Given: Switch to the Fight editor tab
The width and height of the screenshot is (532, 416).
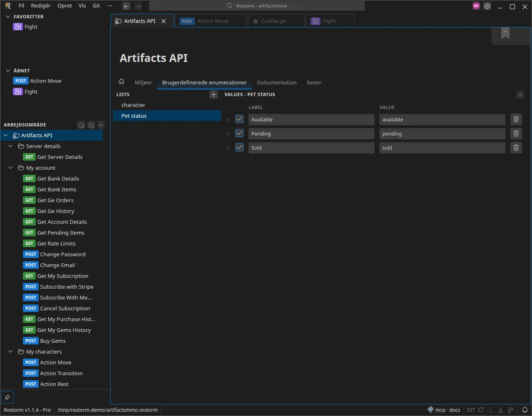Looking at the screenshot, I should coord(330,21).
